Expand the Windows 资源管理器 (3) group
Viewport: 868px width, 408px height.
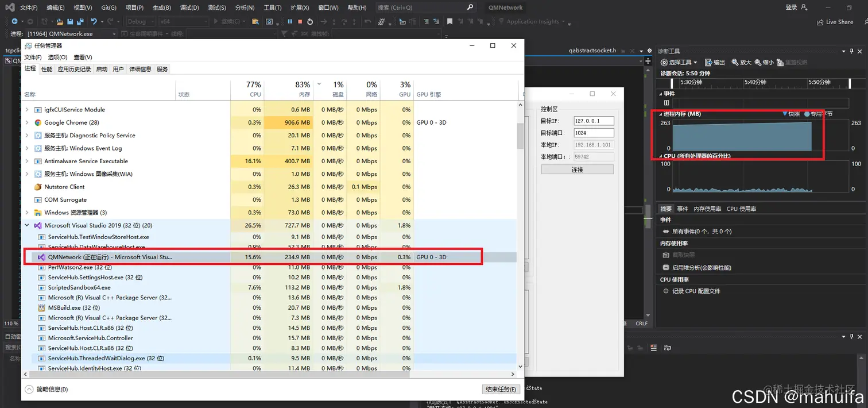click(27, 213)
